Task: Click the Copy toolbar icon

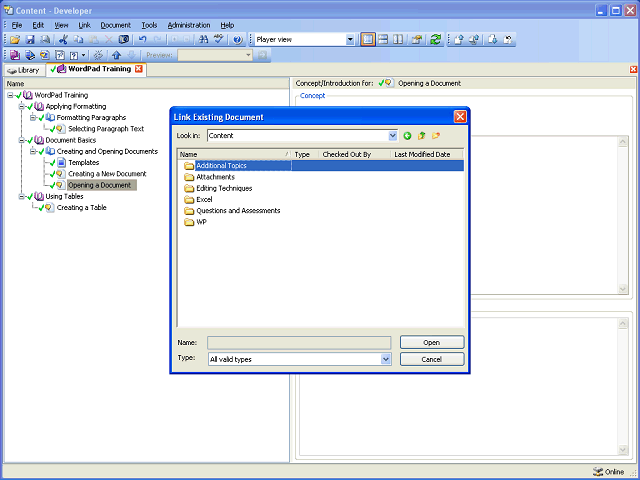Action: click(78, 40)
